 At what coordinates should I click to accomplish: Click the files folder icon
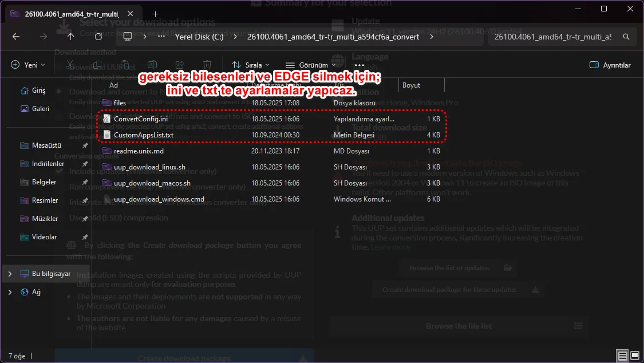click(107, 102)
